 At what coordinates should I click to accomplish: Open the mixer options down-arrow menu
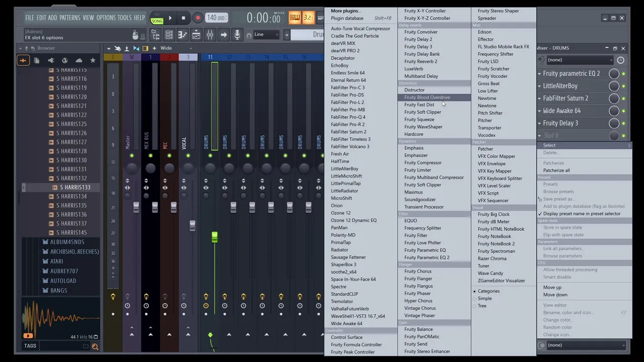[x=109, y=48]
